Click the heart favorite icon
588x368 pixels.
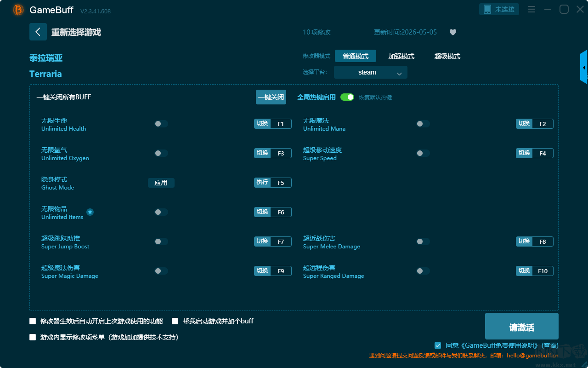452,32
